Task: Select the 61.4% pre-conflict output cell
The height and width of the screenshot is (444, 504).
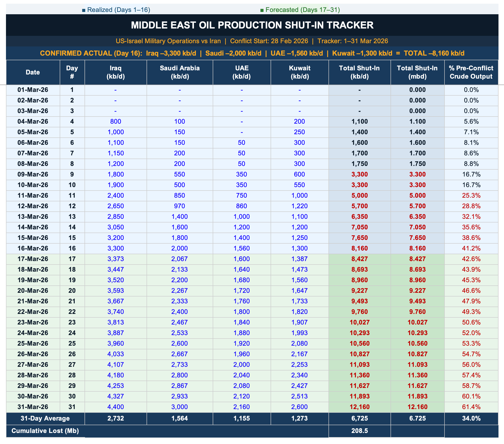Action: tap(471, 407)
